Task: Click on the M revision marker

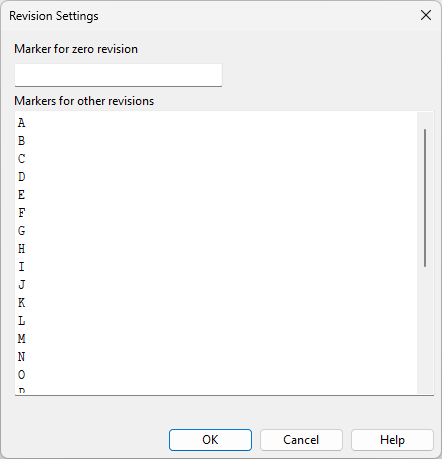Action: coord(22,339)
